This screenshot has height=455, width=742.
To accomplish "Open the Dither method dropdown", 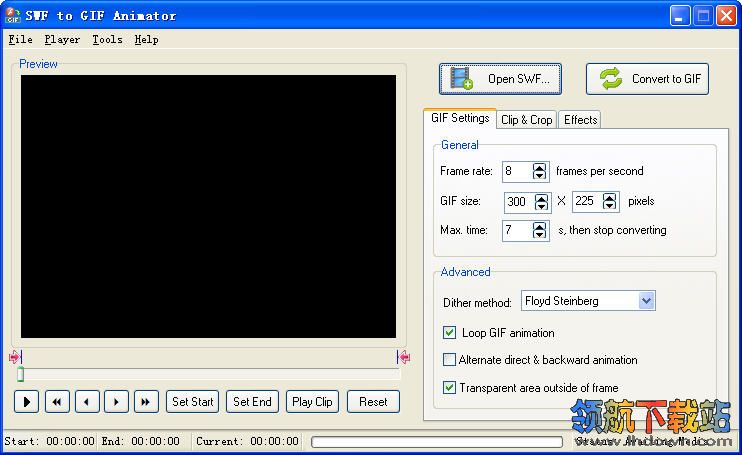I will [x=646, y=301].
